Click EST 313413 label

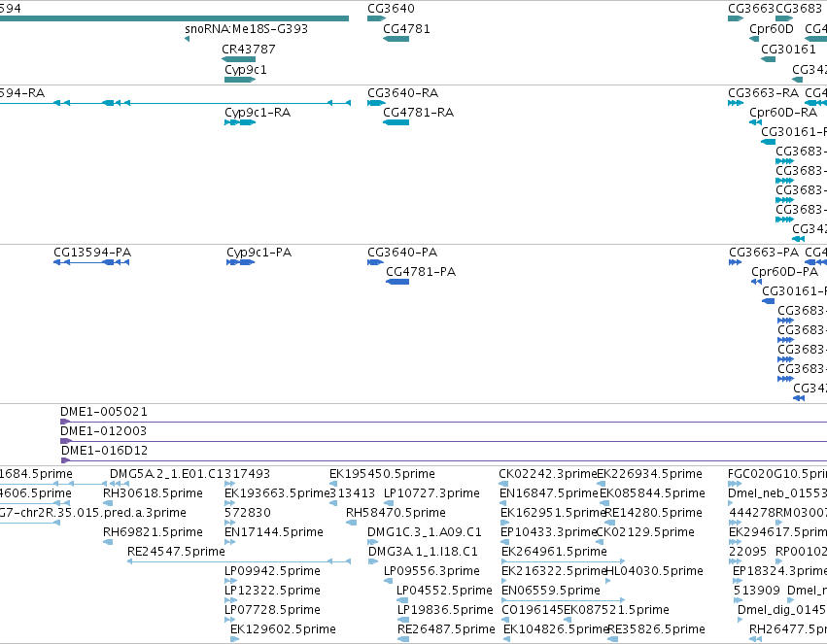(x=353, y=493)
